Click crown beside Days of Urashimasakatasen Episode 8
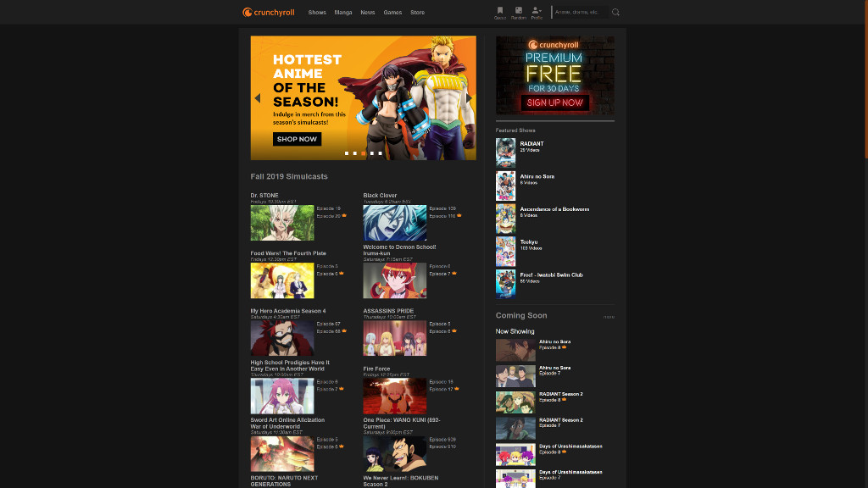The width and height of the screenshot is (868, 488). point(564,452)
